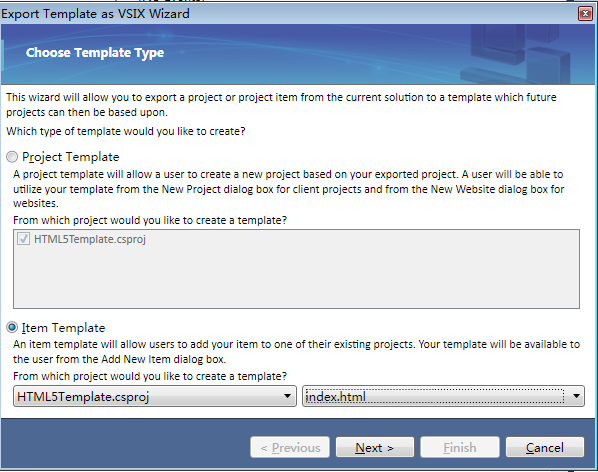The width and height of the screenshot is (598, 472).
Task: Expand the index.html item dropdown arrow
Action: point(576,396)
